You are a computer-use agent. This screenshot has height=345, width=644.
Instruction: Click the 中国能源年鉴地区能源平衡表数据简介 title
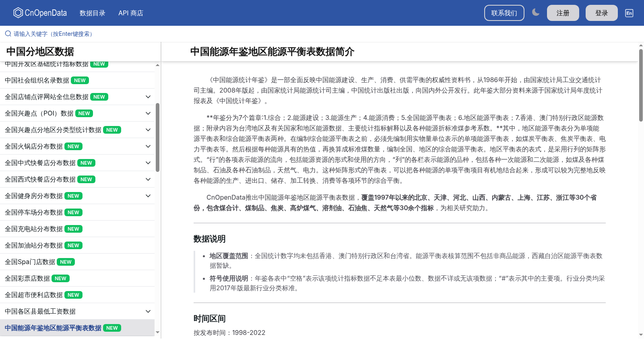click(272, 52)
